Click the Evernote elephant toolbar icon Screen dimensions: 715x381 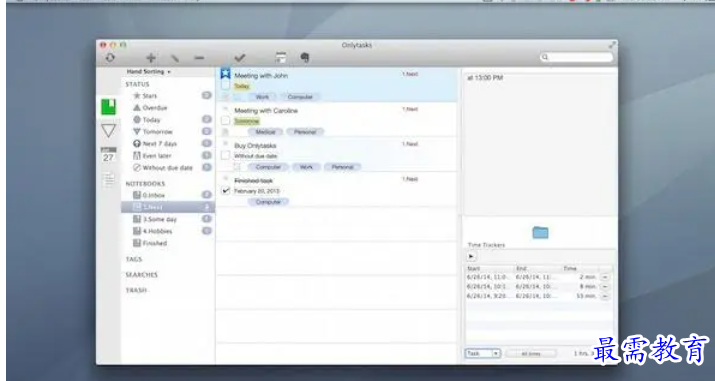click(305, 57)
